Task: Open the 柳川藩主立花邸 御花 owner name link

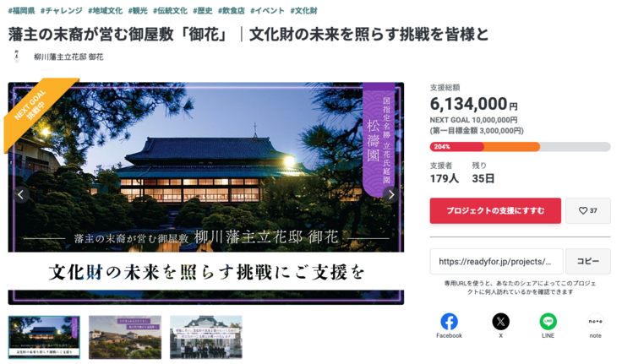Action: click(x=68, y=57)
